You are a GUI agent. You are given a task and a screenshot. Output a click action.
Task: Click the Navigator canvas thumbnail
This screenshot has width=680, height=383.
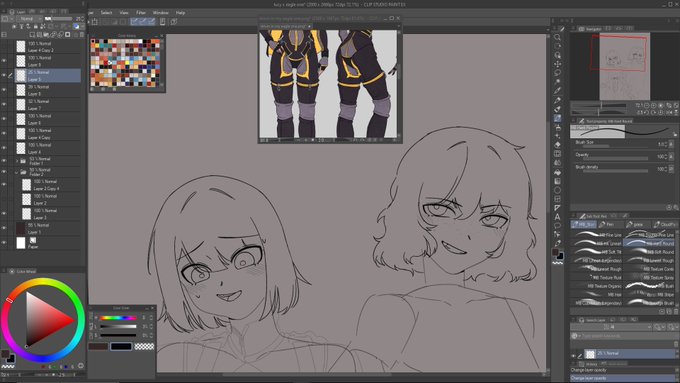624,66
